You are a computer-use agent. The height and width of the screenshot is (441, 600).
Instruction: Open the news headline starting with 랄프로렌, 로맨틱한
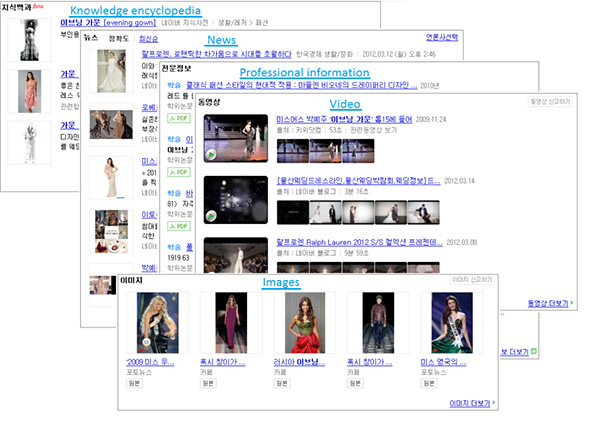[217, 54]
